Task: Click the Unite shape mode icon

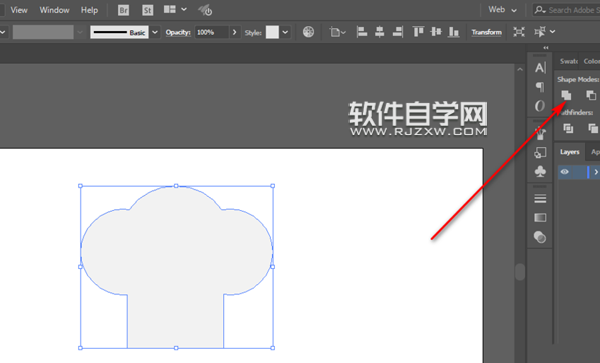Action: [x=566, y=95]
